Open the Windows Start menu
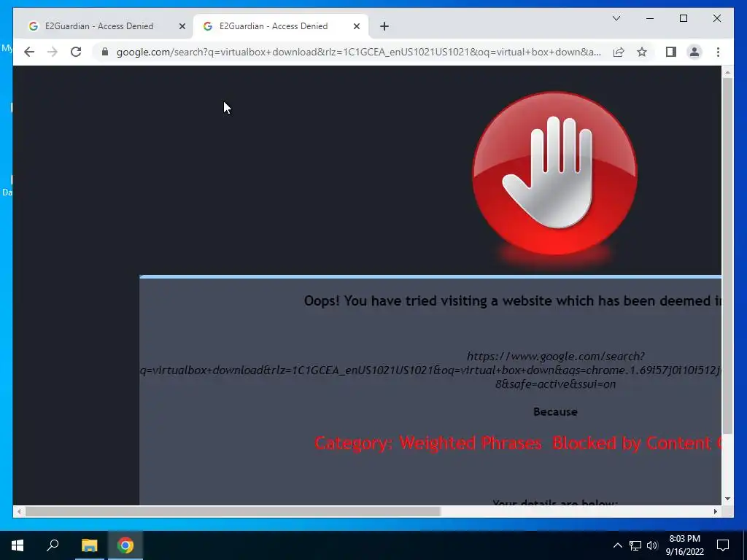747x560 pixels. pos(18,545)
